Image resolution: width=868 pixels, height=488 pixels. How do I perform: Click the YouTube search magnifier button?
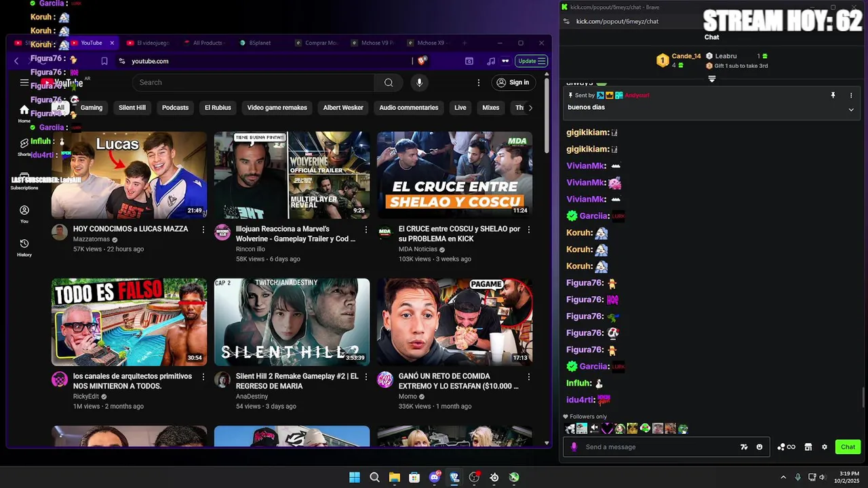389,83
